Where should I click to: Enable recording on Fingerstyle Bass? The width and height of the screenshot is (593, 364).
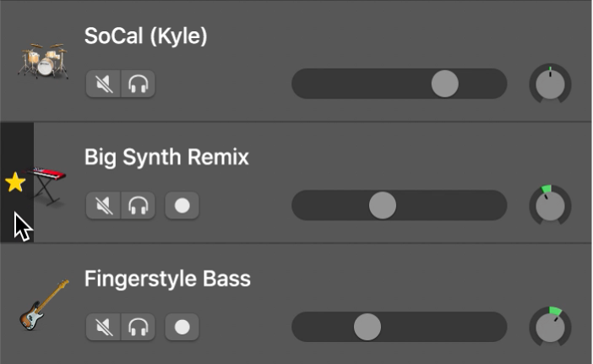(182, 327)
